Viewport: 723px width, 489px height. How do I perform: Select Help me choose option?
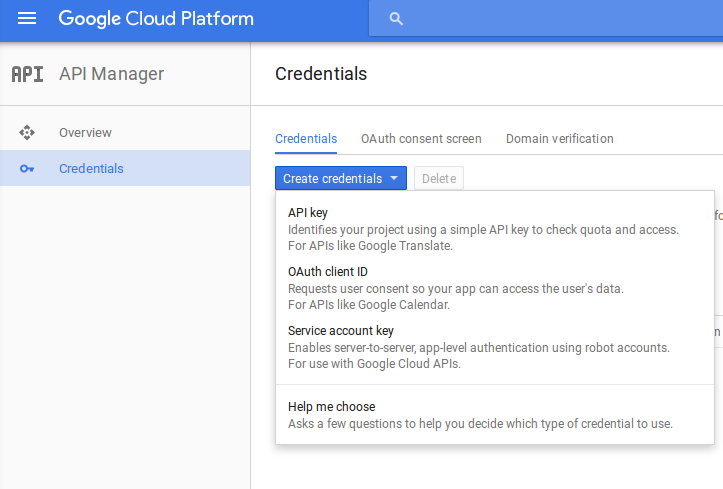coord(495,415)
